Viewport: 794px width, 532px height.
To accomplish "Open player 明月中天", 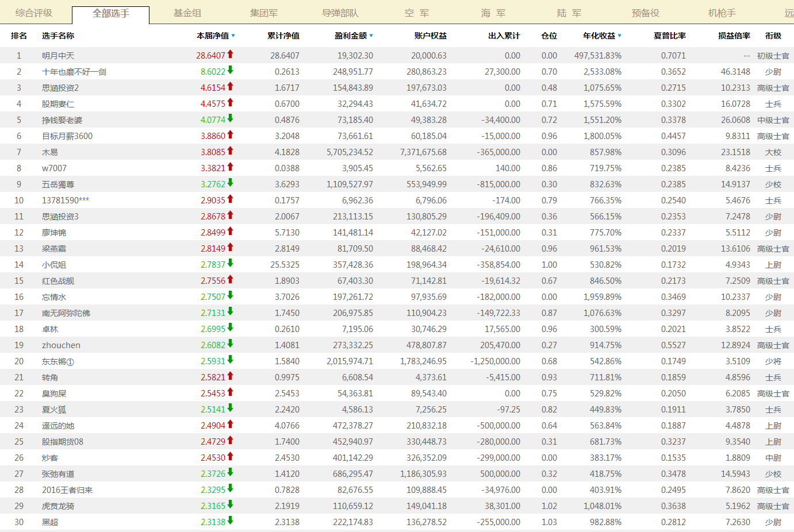I will [58, 56].
